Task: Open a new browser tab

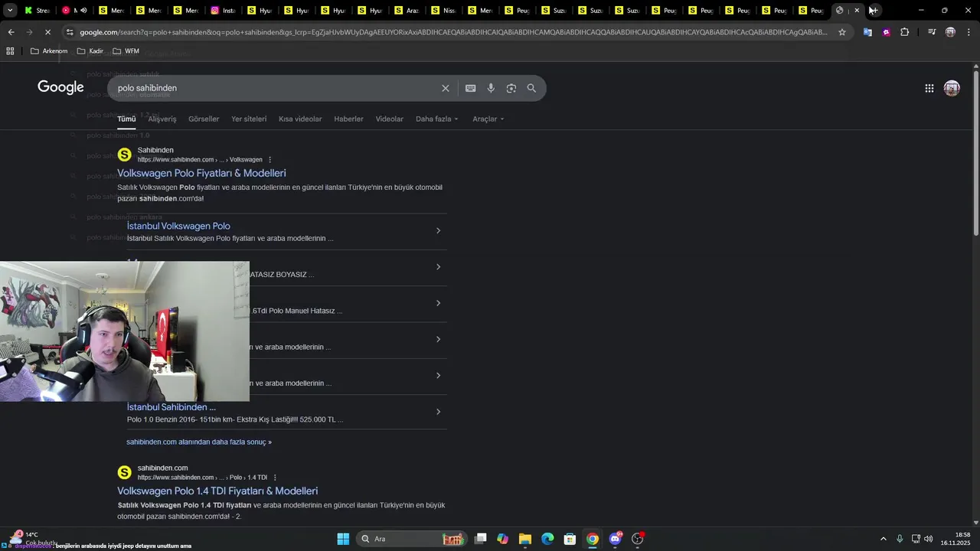Action: pyautogui.click(x=874, y=10)
